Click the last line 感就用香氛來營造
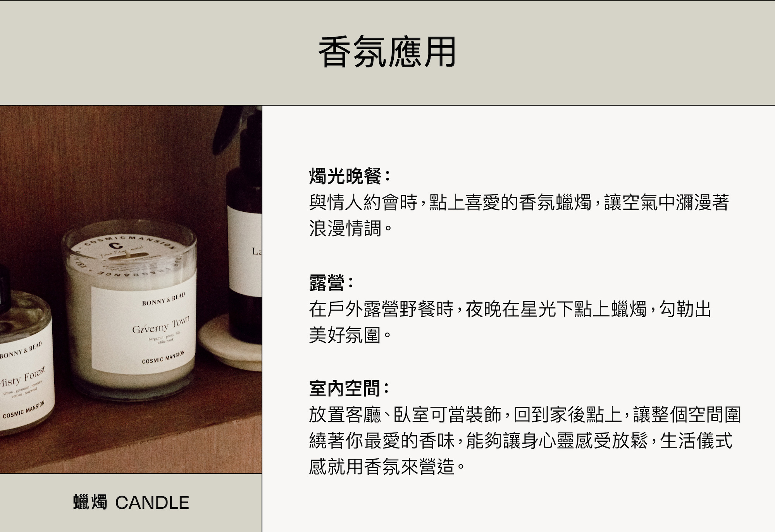The width and height of the screenshot is (775, 532). (x=387, y=467)
